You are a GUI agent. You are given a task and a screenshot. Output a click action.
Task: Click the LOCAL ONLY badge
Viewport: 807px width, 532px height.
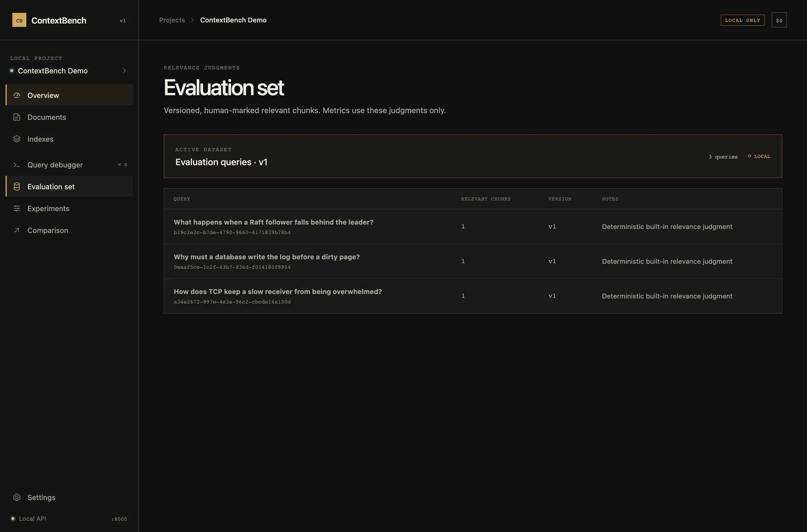click(743, 20)
